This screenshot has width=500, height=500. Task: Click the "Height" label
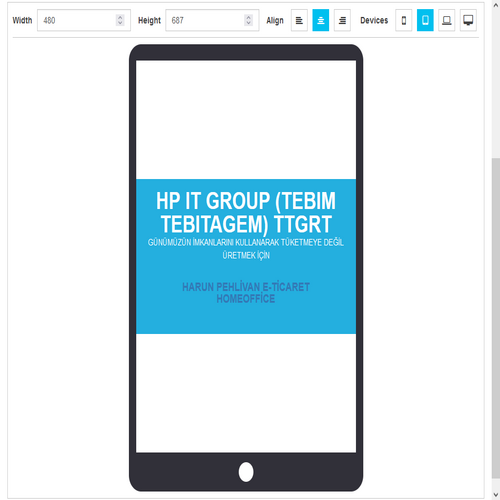(149, 20)
